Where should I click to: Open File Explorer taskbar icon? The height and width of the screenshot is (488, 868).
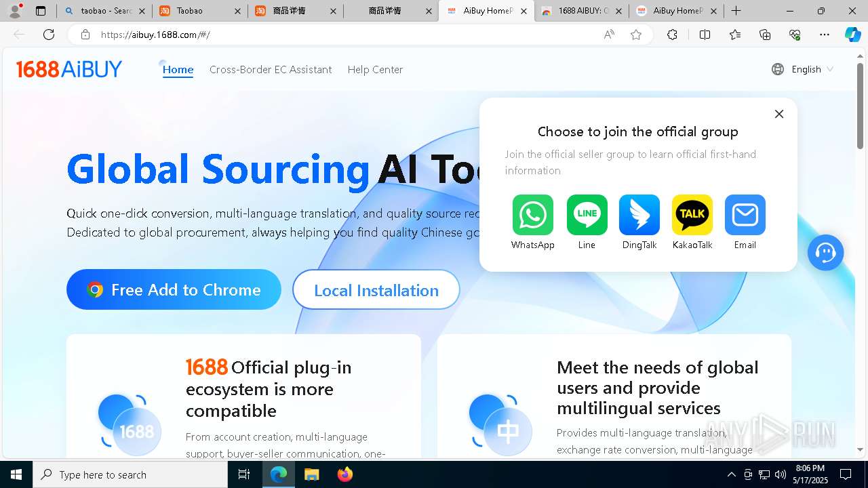tap(311, 474)
